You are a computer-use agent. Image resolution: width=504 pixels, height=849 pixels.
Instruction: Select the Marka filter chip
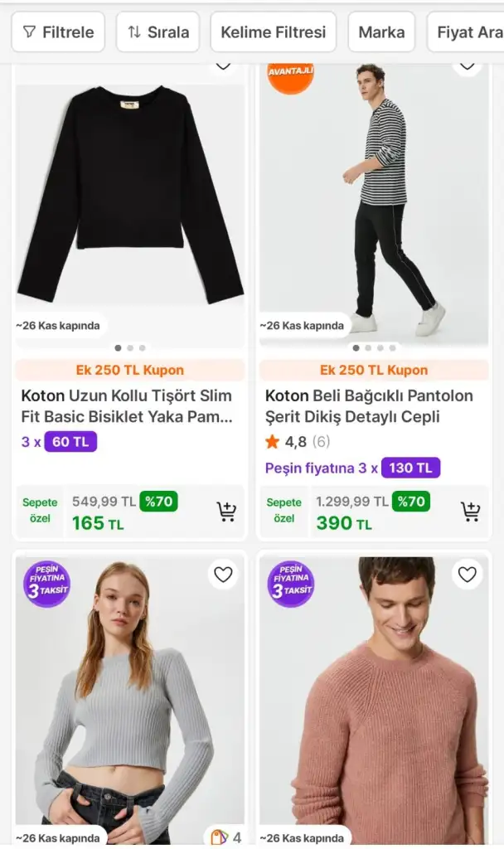(381, 32)
